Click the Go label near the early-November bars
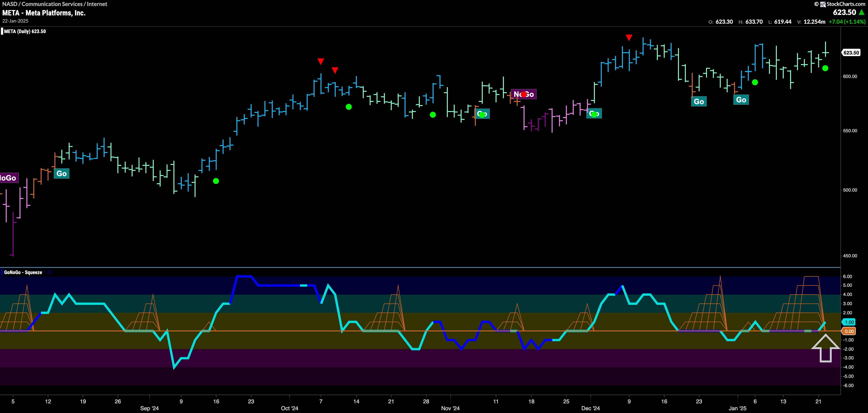Image resolution: width=868 pixels, height=413 pixels. click(482, 114)
